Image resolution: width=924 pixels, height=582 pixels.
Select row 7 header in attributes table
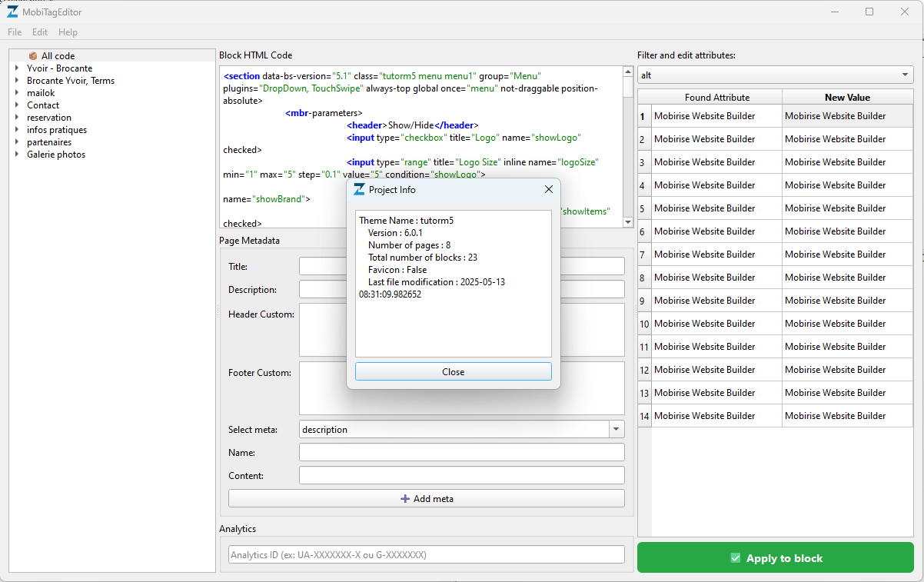[644, 254]
